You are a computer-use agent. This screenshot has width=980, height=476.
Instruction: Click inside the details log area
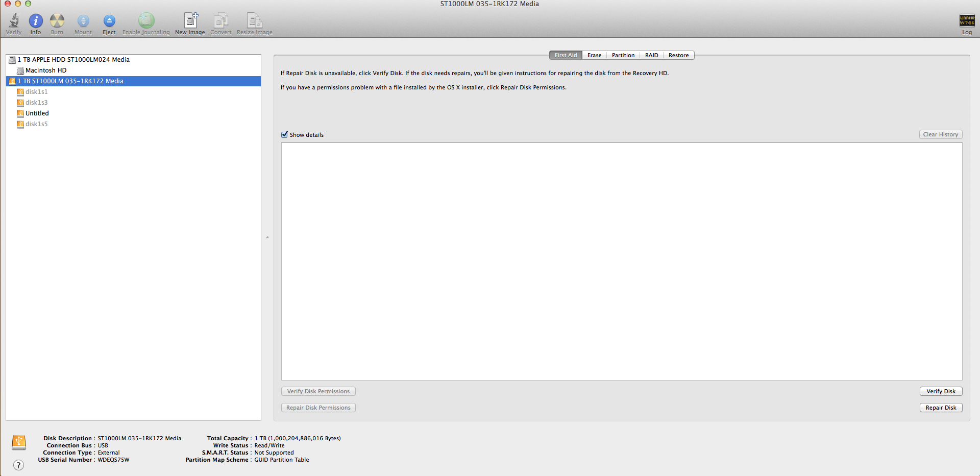coord(622,261)
